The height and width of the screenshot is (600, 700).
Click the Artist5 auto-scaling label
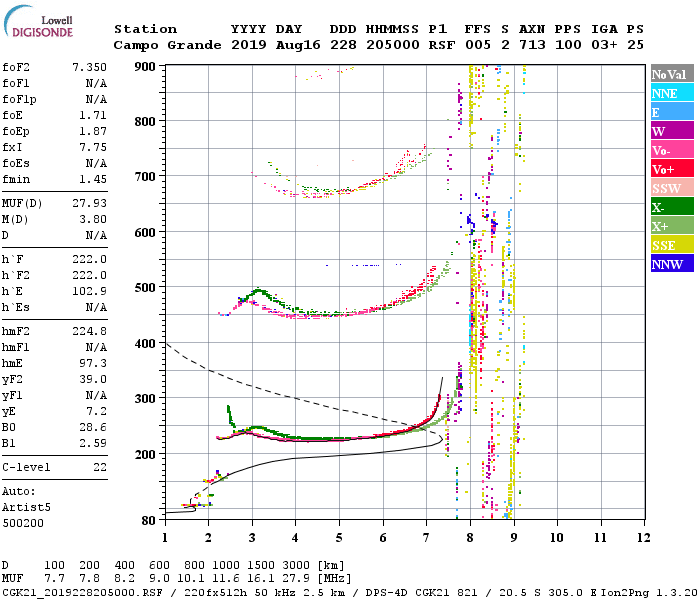click(26, 508)
